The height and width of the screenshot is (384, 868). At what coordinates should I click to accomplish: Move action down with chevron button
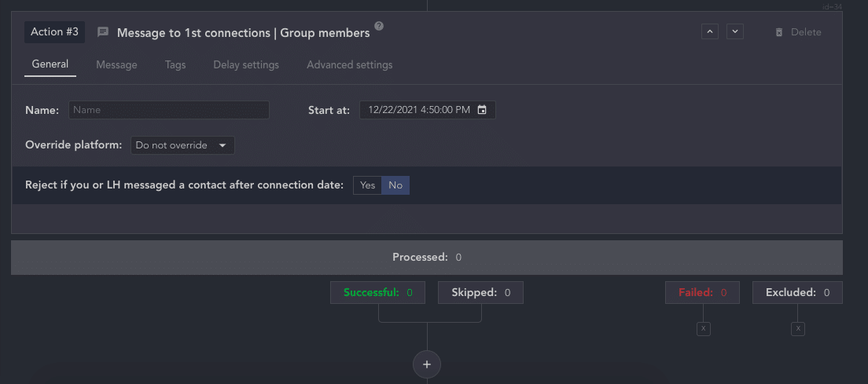coord(734,32)
